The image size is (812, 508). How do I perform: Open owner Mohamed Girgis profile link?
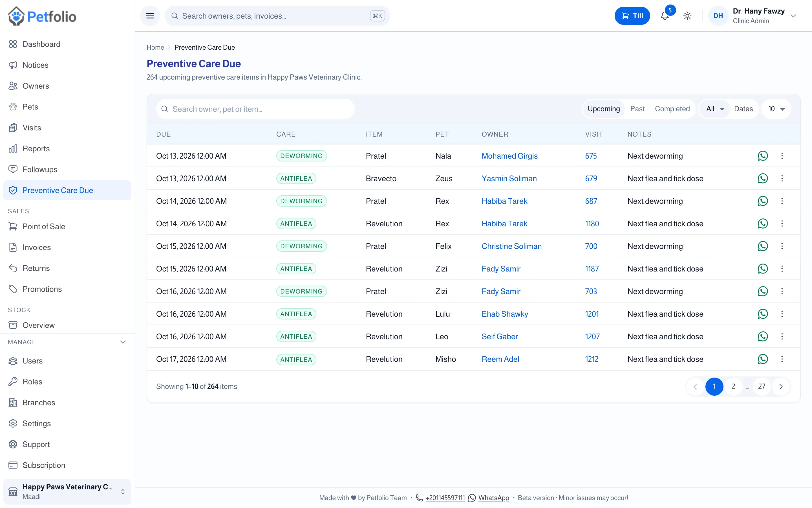[x=509, y=156]
